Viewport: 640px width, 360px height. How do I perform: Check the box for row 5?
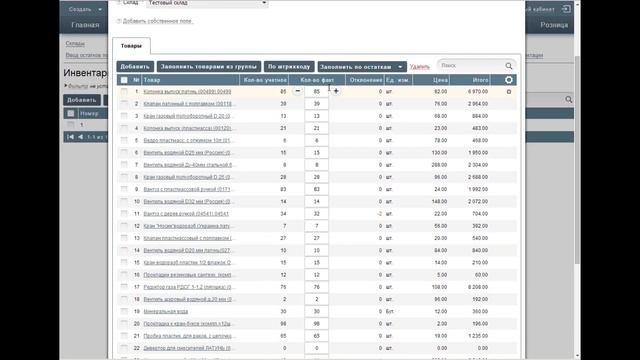click(x=124, y=140)
